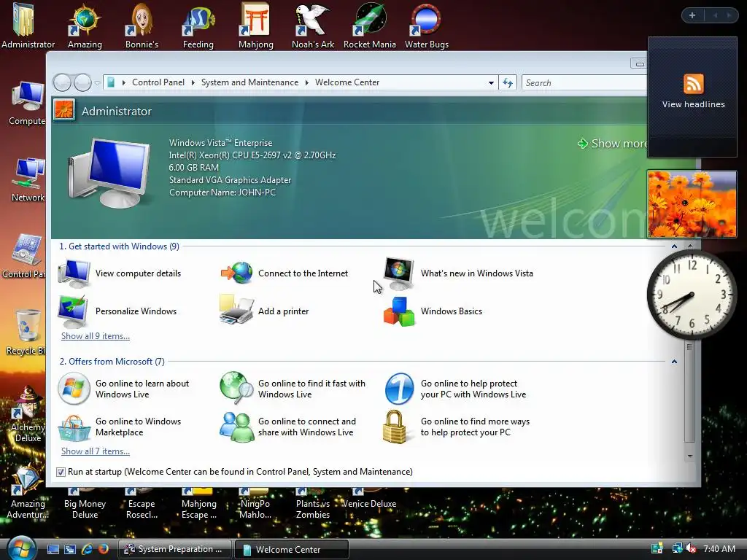Screen dimensions: 747x560
Task: Open the Rocket Mania shortcut
Action: pos(370,26)
